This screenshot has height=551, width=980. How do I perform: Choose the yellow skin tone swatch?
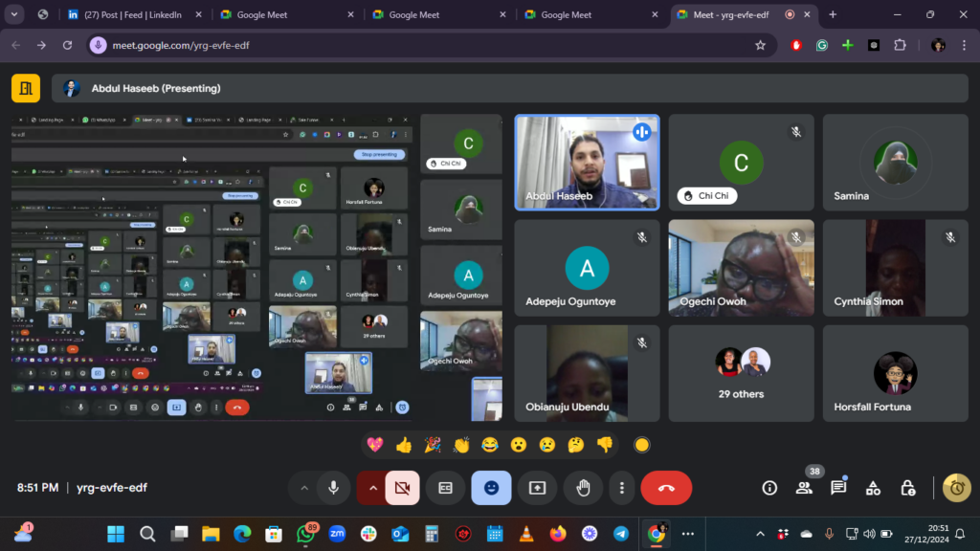pos(642,445)
